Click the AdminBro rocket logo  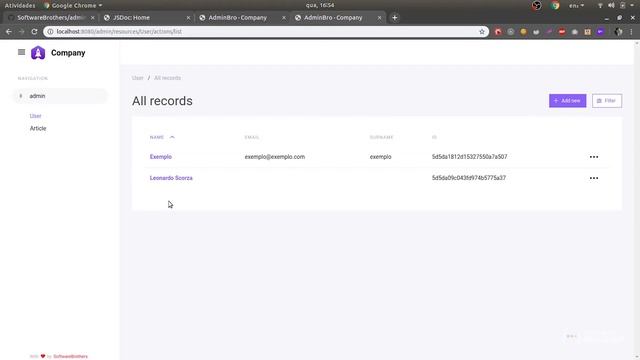(38, 53)
